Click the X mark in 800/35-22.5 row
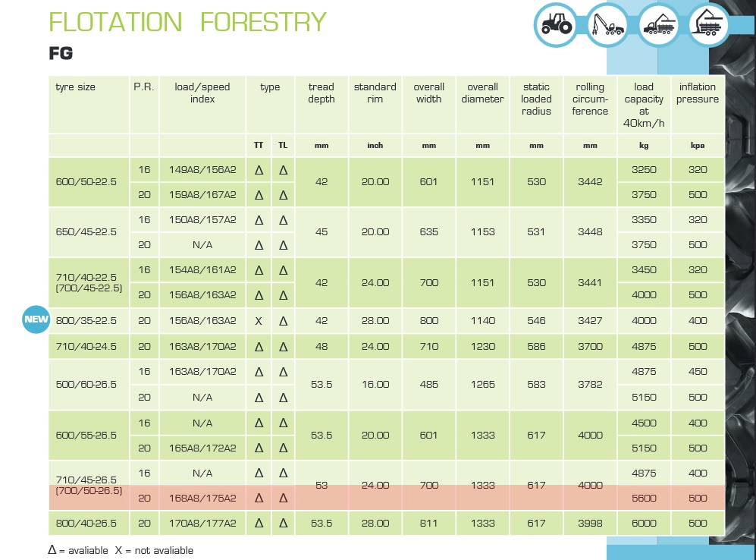The image size is (756, 560). pyautogui.click(x=259, y=321)
